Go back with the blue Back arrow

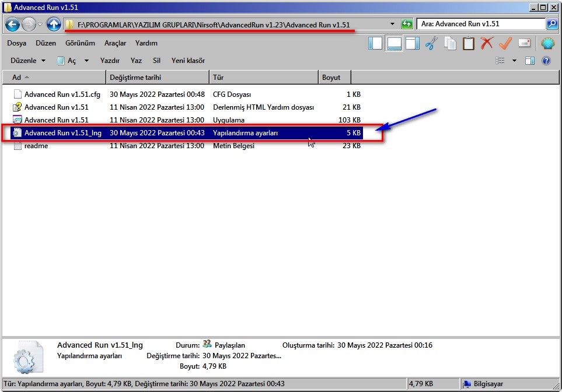coord(12,24)
